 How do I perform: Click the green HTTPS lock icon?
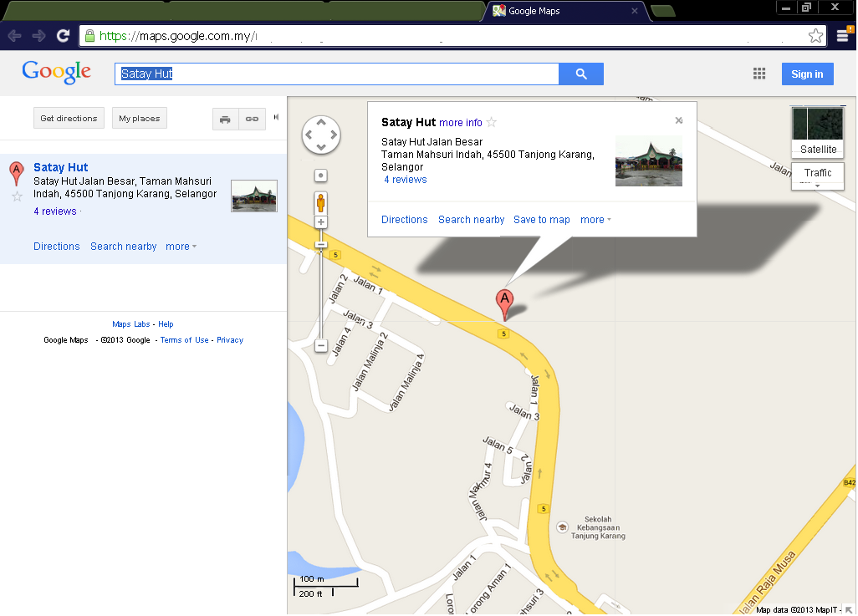point(89,36)
